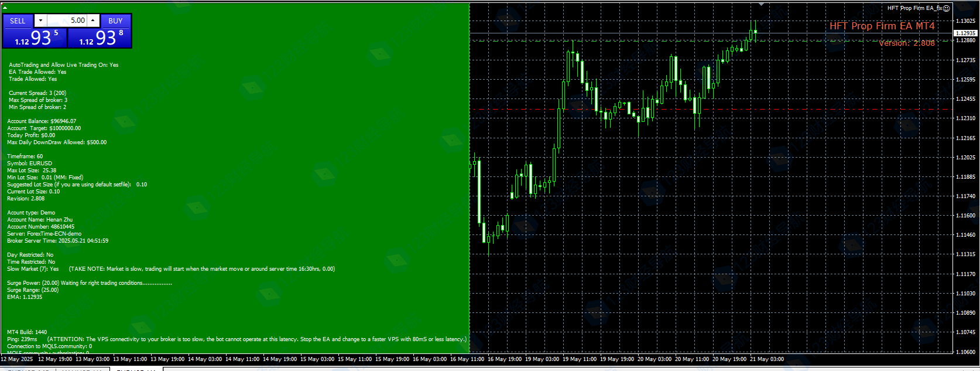Viewport: 980px width, 371px height.
Task: Click the Day Restricted: No line
Action: pos(30,255)
